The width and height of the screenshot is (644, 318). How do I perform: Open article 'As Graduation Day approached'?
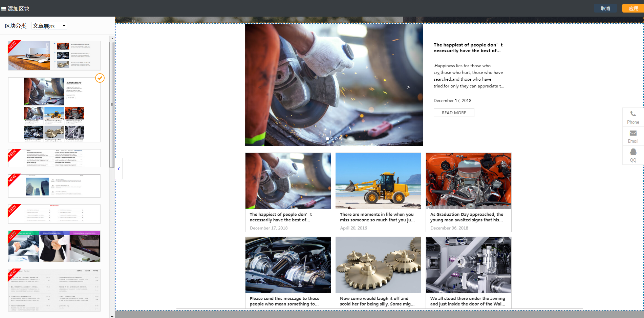tap(467, 217)
